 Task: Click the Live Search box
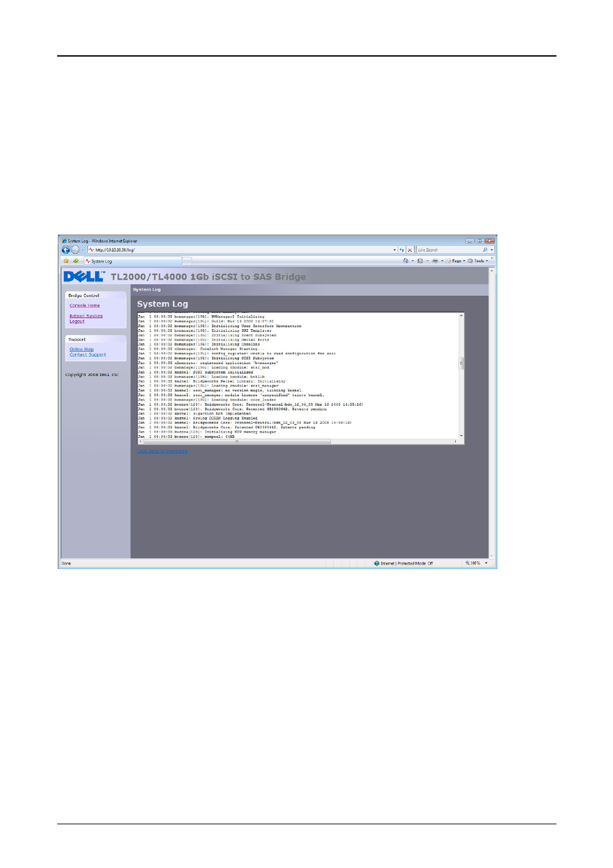click(x=449, y=250)
